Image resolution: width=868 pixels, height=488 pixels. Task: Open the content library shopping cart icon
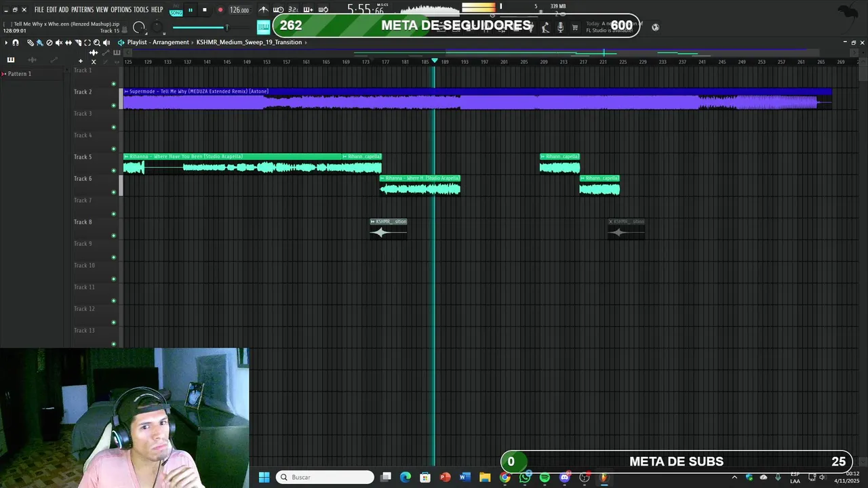[575, 27]
